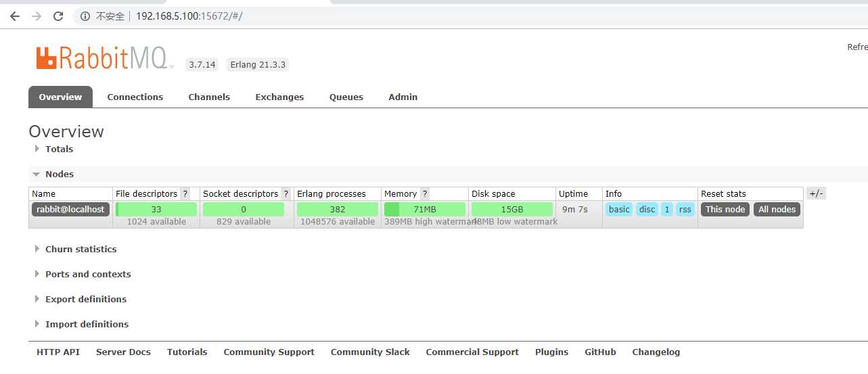
Task: Click the Name column header
Action: 44,193
